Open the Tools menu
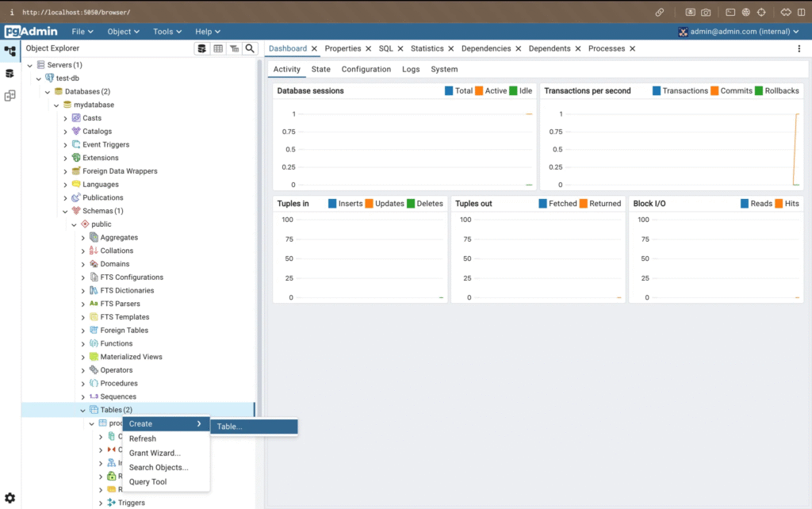The image size is (812, 509). (x=167, y=32)
